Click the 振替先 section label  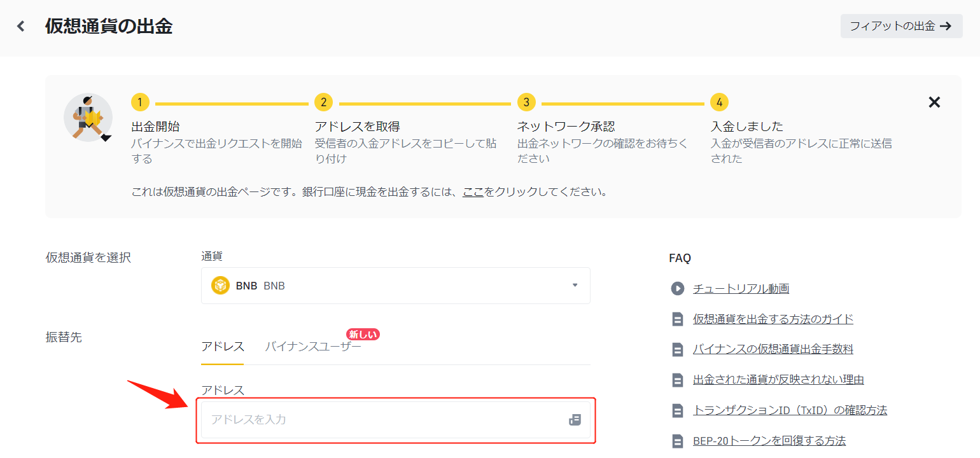(64, 337)
